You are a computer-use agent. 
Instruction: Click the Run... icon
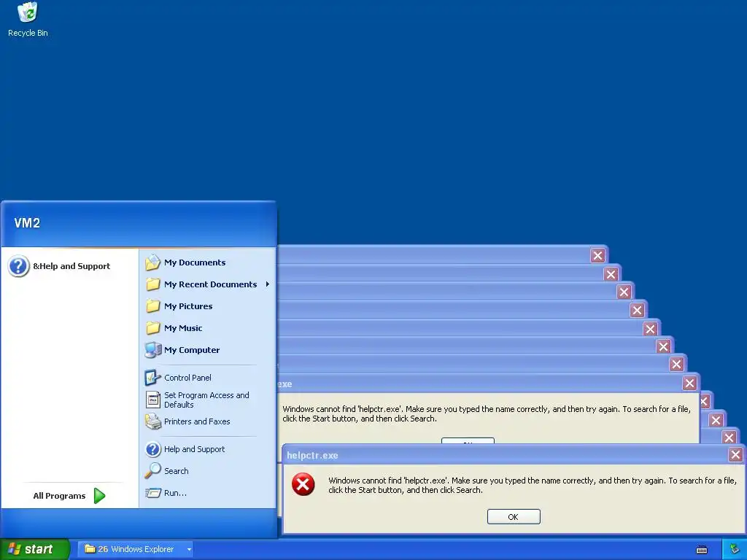click(x=153, y=493)
